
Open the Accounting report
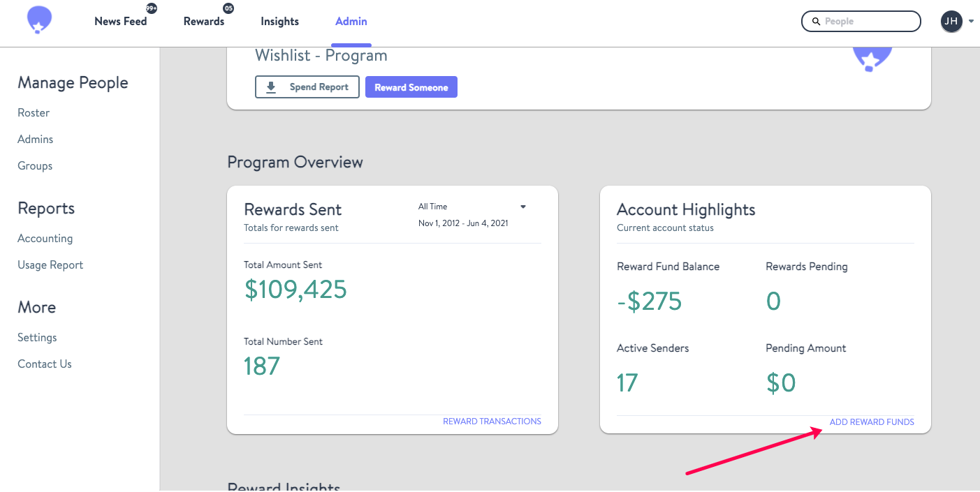[x=45, y=239]
